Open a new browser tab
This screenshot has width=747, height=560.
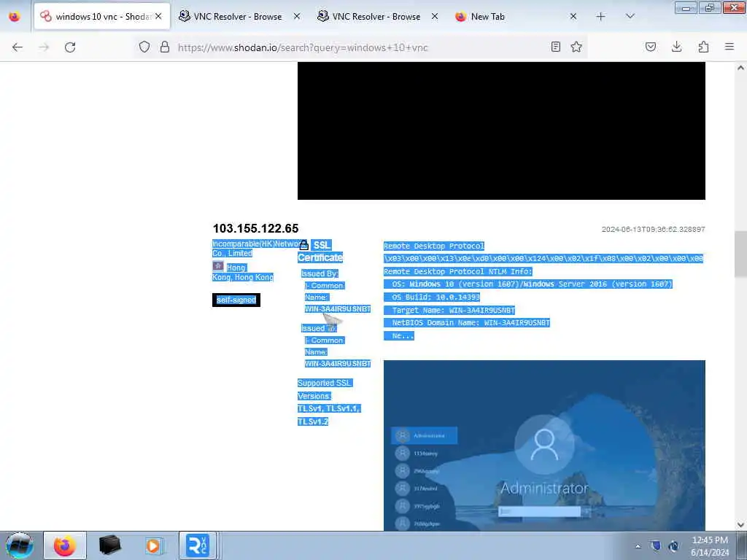coord(601,17)
